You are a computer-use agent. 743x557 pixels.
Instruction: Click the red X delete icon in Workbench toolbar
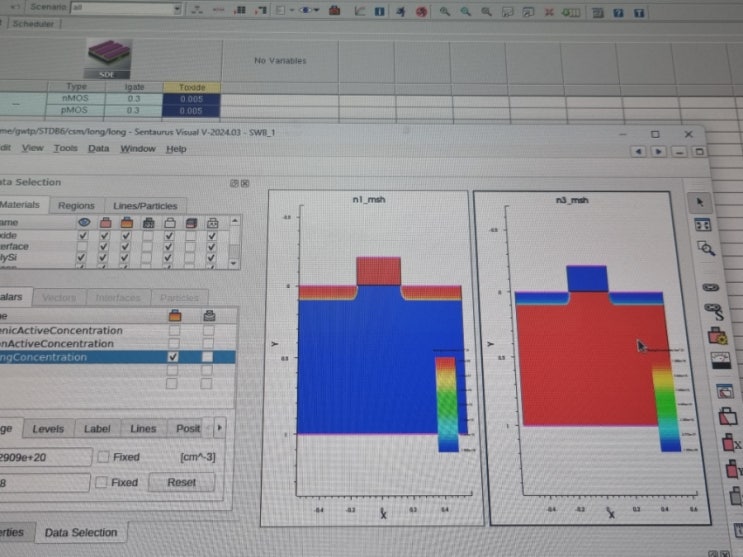[549, 12]
